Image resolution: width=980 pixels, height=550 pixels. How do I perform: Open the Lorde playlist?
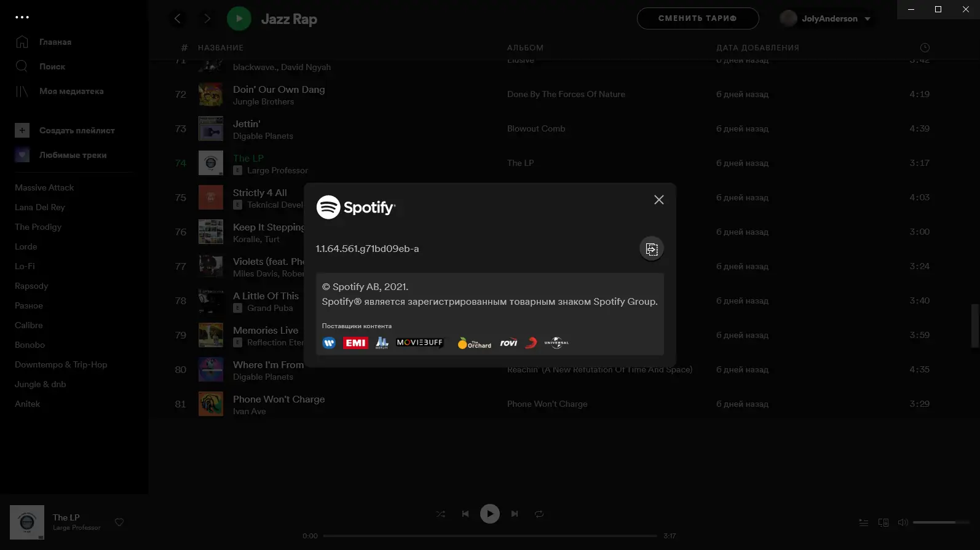coord(26,246)
